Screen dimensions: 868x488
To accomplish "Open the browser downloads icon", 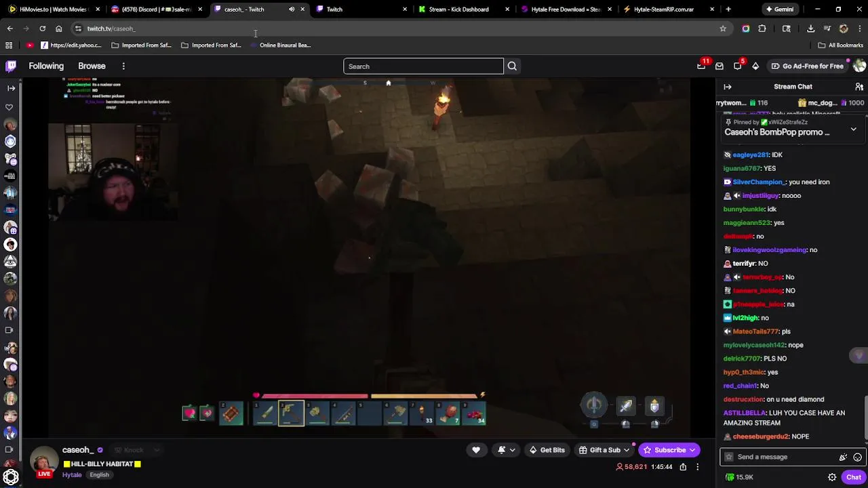I will tap(810, 28).
